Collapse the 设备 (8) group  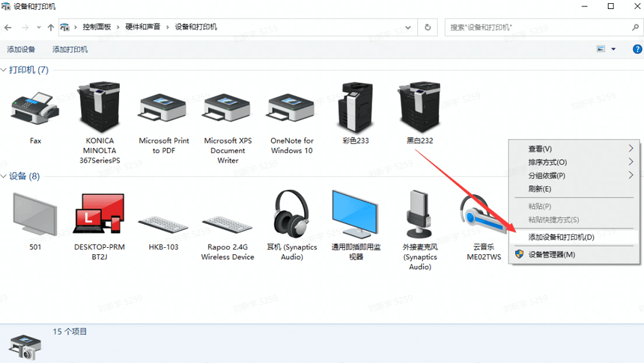pyautogui.click(x=5, y=176)
